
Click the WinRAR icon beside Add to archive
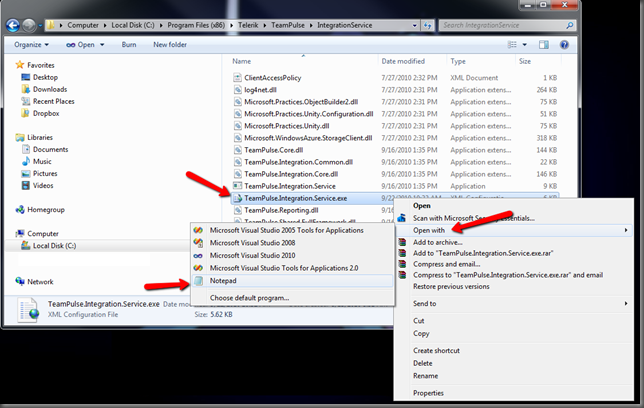402,242
